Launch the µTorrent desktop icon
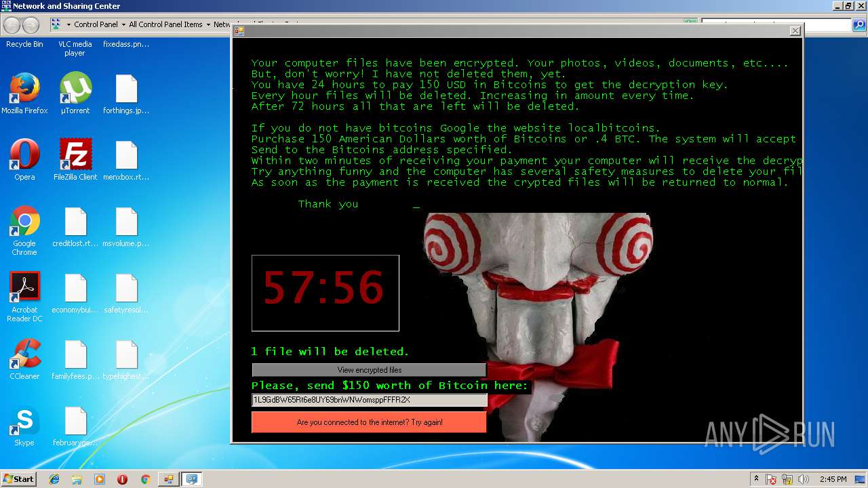Image resolution: width=868 pixels, height=488 pixels. point(75,88)
